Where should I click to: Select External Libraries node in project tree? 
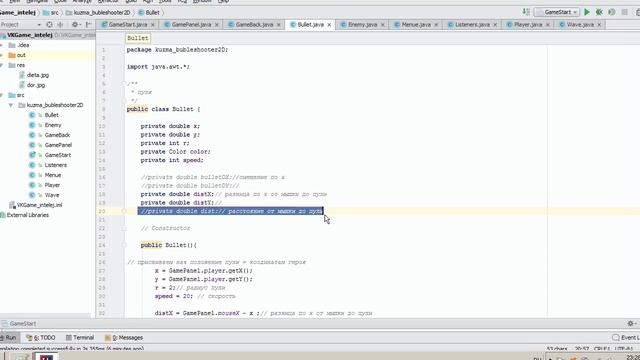point(24,215)
